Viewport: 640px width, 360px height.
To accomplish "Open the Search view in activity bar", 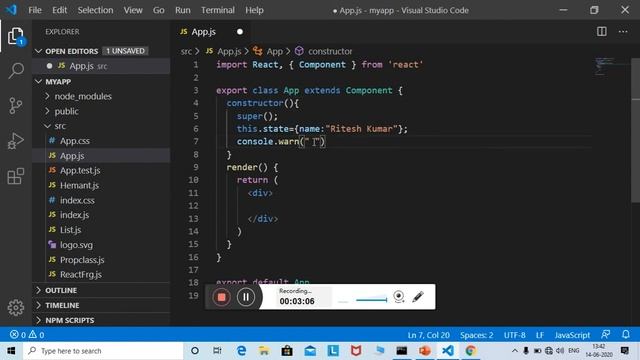I will point(16,71).
